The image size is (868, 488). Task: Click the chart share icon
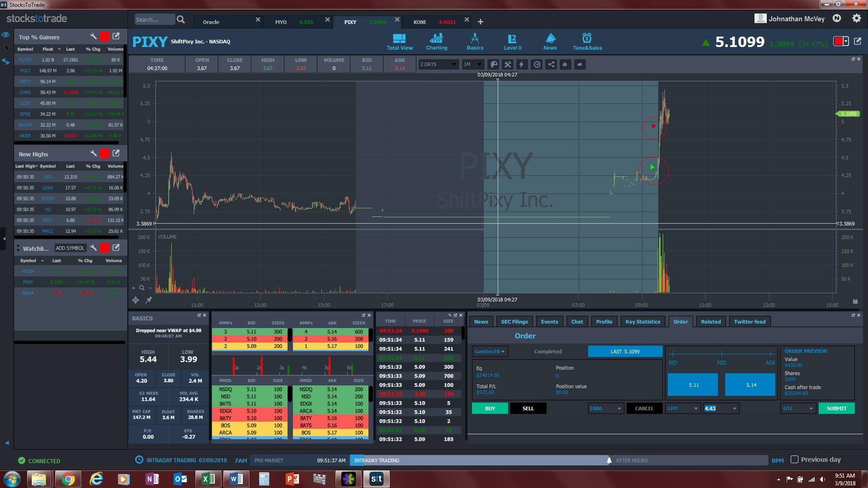pyautogui.click(x=551, y=64)
